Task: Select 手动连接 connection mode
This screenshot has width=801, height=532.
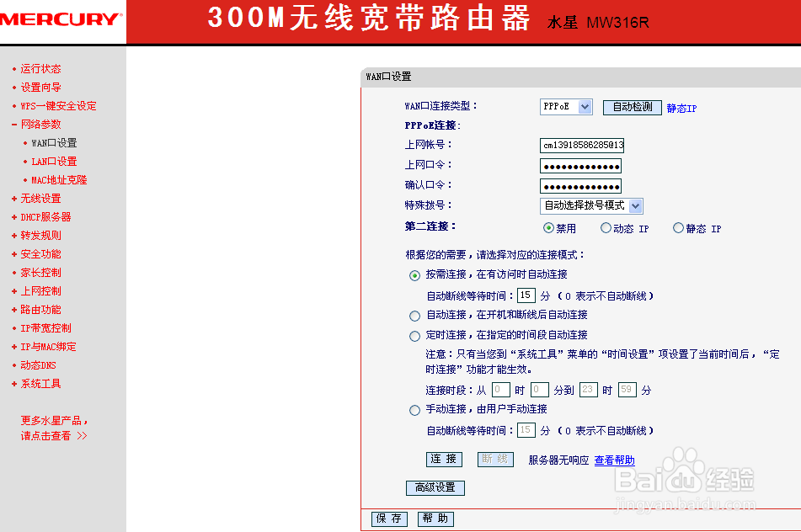Action: (414, 411)
